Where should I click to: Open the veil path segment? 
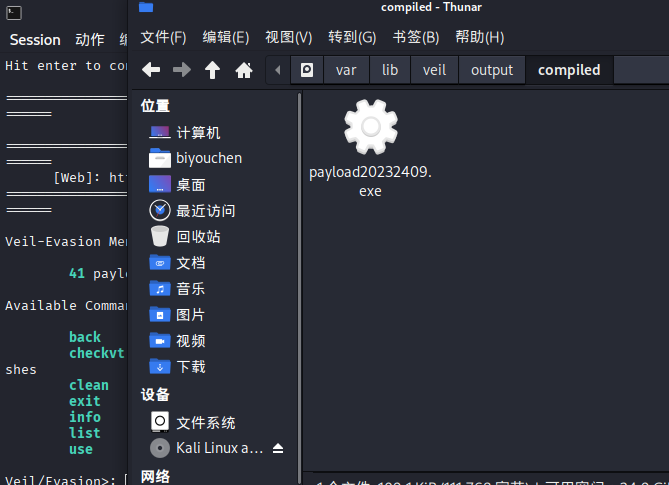[x=434, y=70]
